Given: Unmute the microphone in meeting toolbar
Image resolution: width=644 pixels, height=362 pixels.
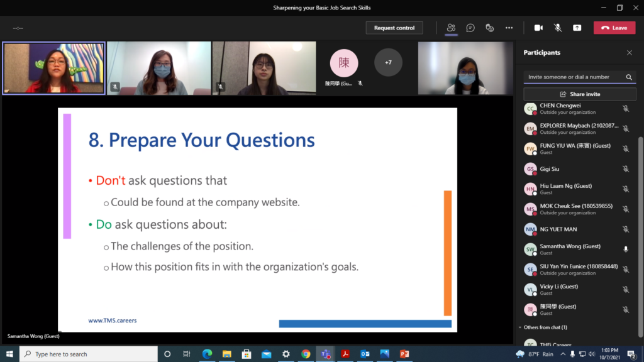Looking at the screenshot, I should click(558, 28).
